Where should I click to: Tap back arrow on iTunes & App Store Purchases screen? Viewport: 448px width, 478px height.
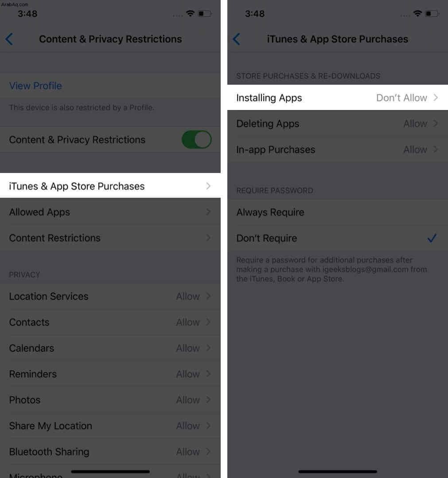(237, 39)
